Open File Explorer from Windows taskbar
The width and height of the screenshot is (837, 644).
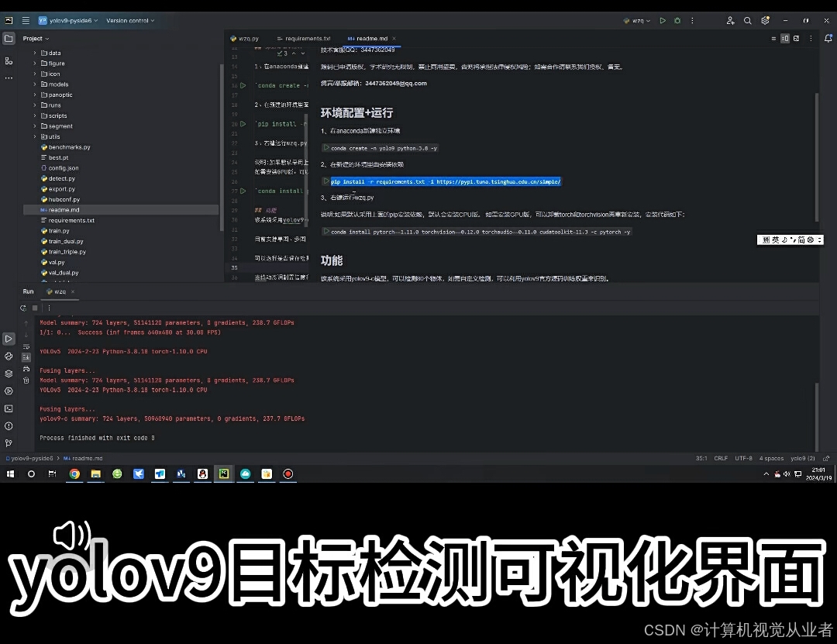click(96, 474)
